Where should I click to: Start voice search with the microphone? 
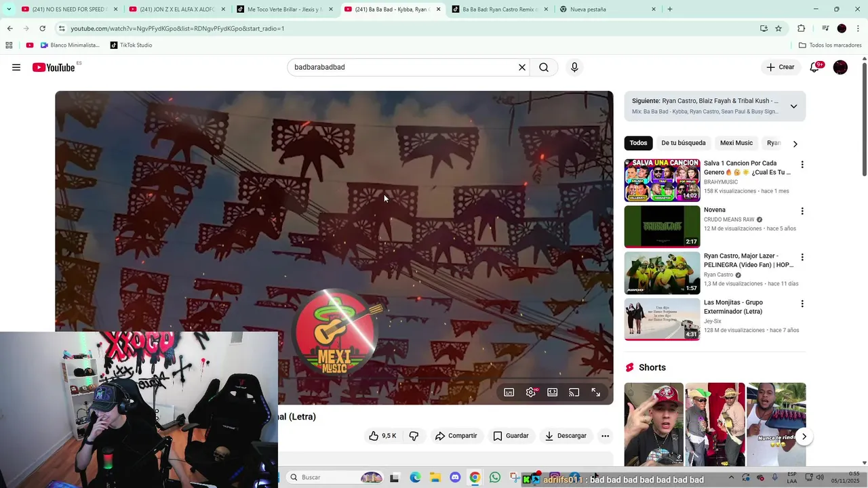574,67
